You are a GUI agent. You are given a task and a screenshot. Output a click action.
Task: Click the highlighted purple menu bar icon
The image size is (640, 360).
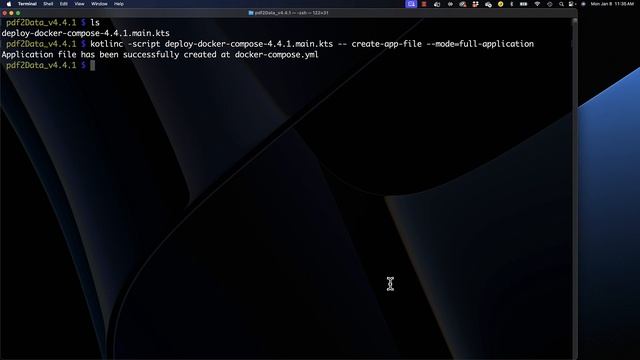click(x=411, y=4)
